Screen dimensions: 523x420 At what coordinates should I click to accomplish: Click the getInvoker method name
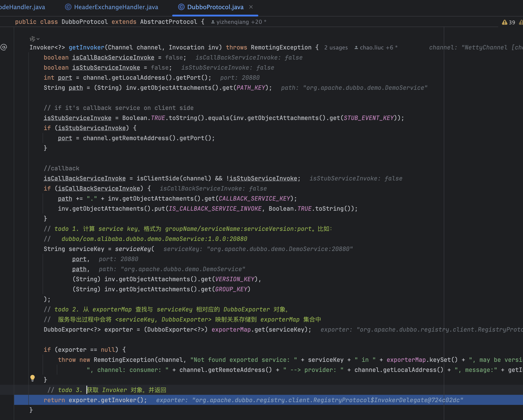86,47
